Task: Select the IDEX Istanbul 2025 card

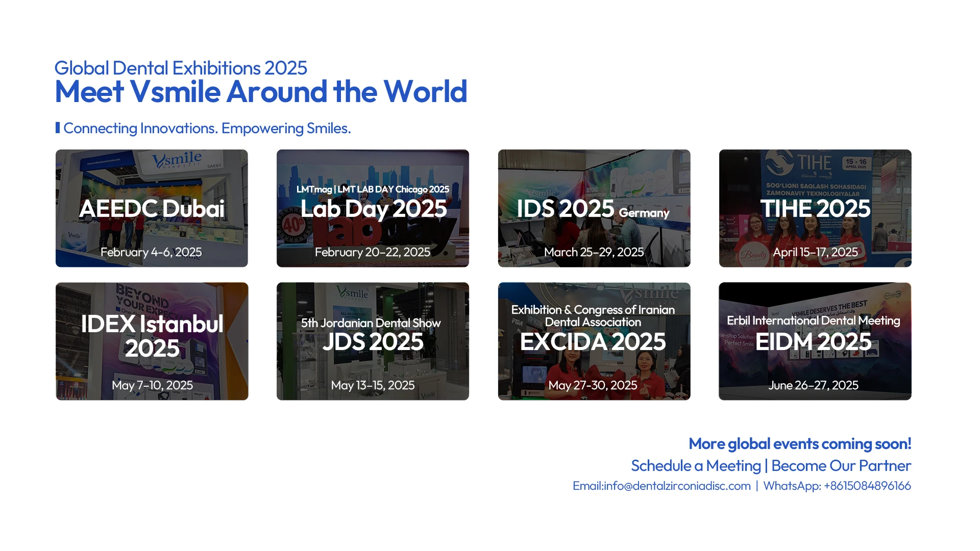Action: [x=152, y=341]
